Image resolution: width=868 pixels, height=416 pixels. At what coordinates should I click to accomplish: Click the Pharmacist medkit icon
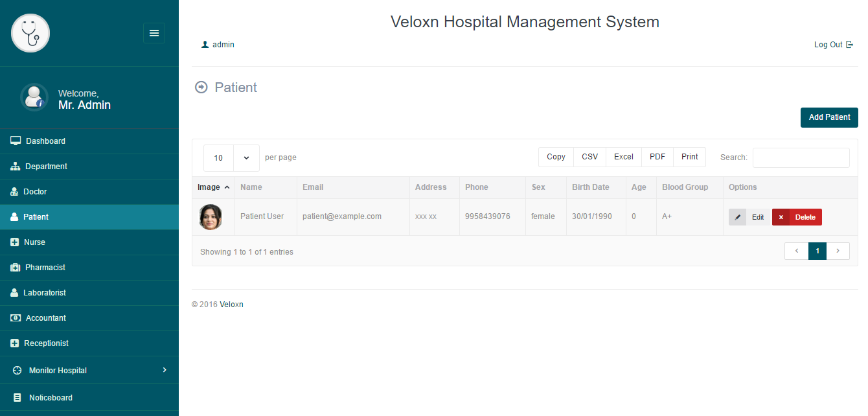coord(16,268)
